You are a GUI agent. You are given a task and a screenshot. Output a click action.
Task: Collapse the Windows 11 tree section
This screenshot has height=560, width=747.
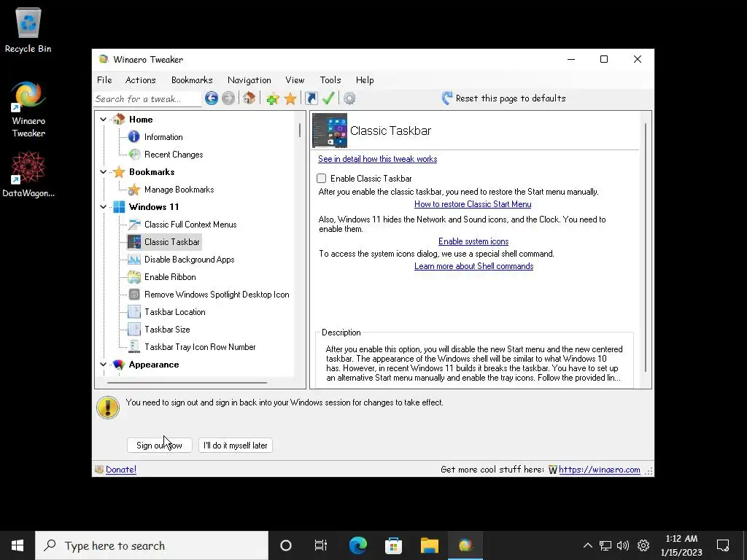coord(104,206)
